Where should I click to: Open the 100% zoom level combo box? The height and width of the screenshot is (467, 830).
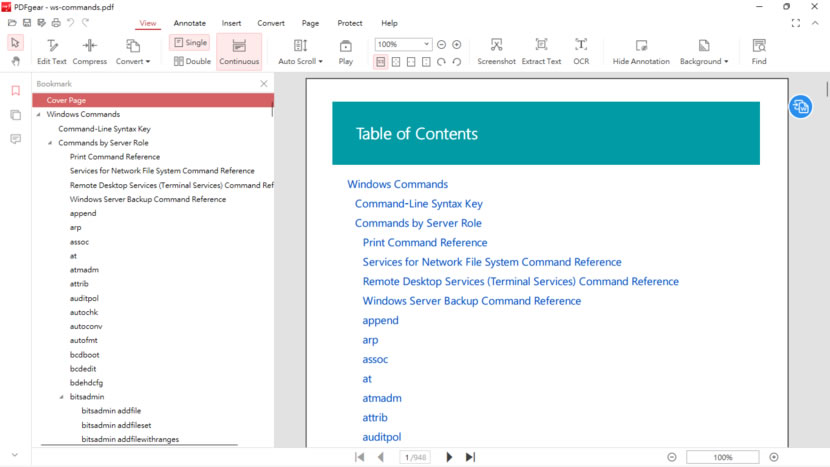click(403, 44)
